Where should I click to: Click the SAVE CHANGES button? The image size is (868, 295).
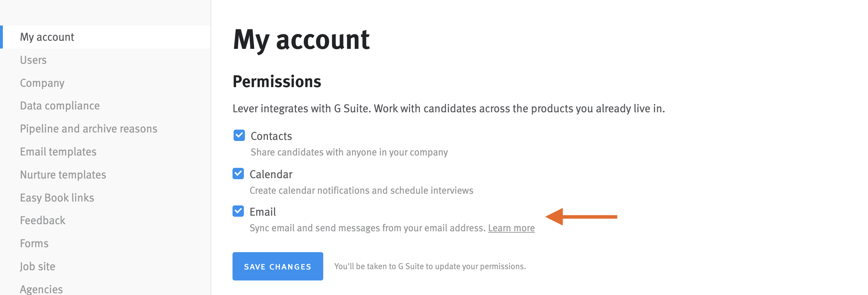tap(278, 266)
